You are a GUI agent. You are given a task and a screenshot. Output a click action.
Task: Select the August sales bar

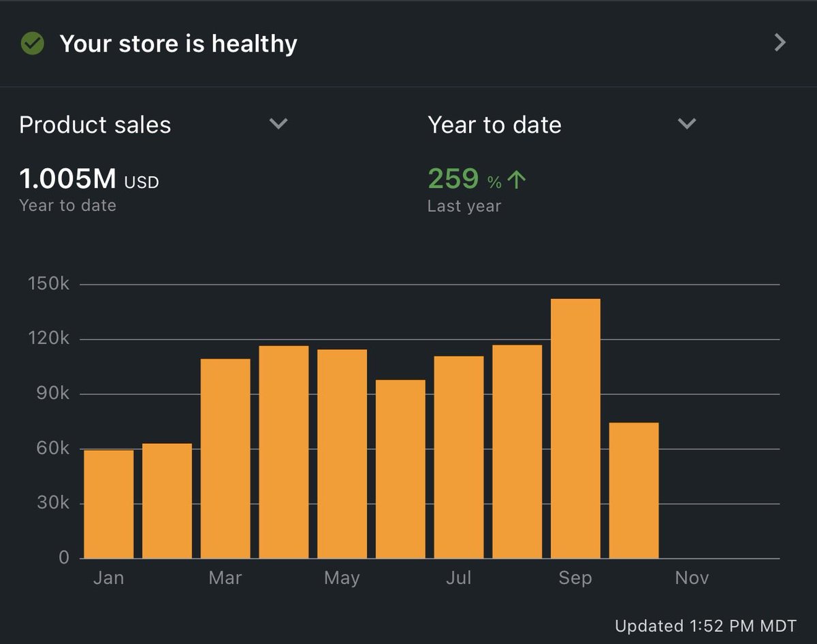517,452
